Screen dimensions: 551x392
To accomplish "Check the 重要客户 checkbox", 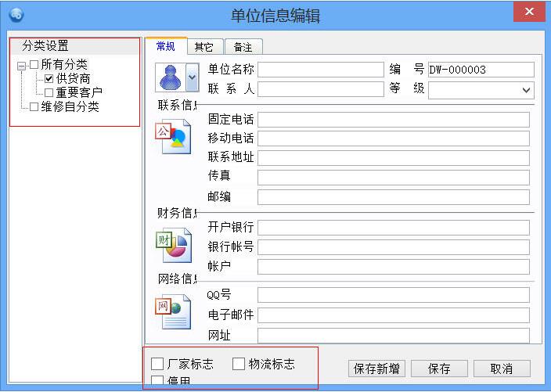I will tap(49, 92).
